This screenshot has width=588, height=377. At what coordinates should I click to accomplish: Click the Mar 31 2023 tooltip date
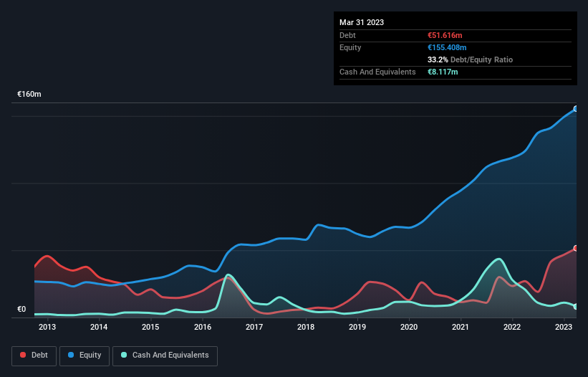pyautogui.click(x=362, y=22)
